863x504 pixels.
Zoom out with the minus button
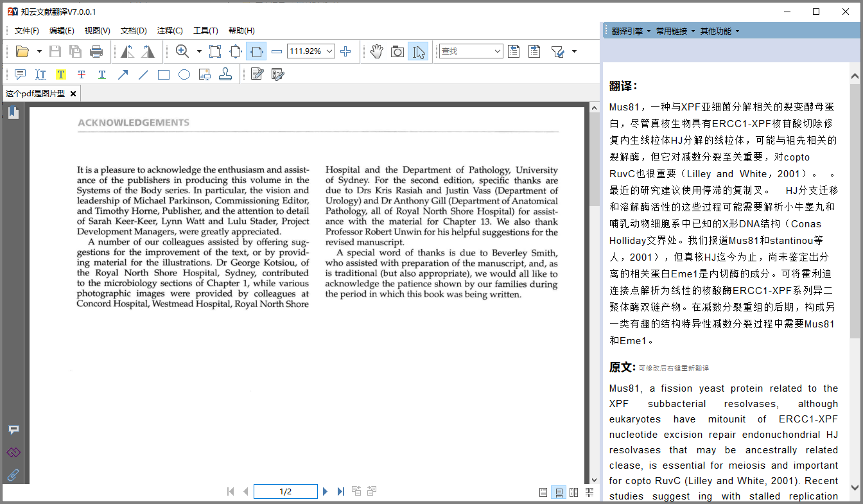click(x=277, y=51)
